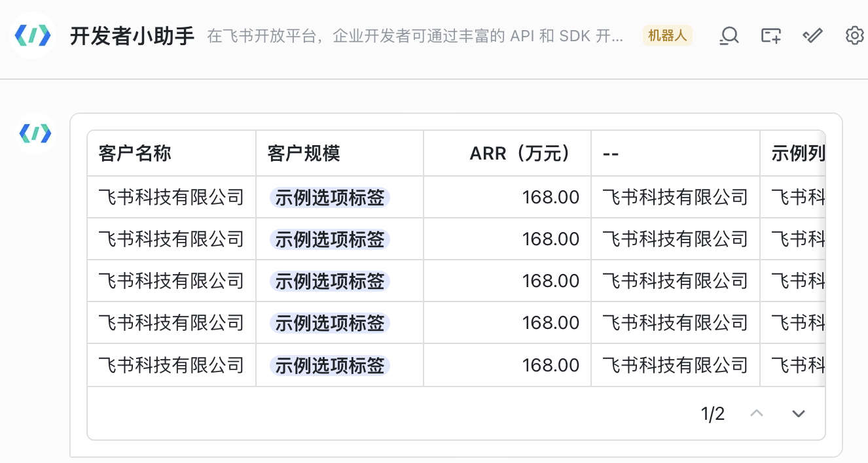The width and height of the screenshot is (868, 463).
Task: Click the 开发者小助手 chat title
Action: 132,36
